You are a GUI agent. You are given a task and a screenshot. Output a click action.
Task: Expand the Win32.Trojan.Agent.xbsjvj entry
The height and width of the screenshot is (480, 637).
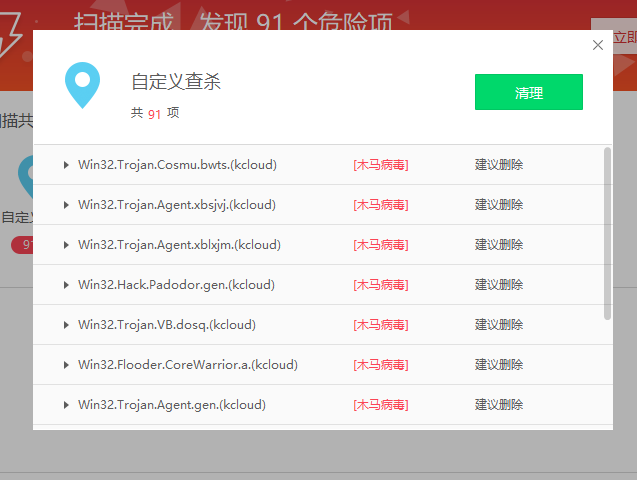(x=66, y=205)
